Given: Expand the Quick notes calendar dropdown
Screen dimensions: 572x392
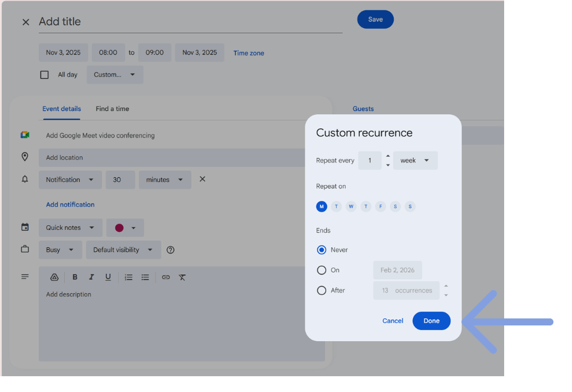Looking at the screenshot, I should coord(70,228).
